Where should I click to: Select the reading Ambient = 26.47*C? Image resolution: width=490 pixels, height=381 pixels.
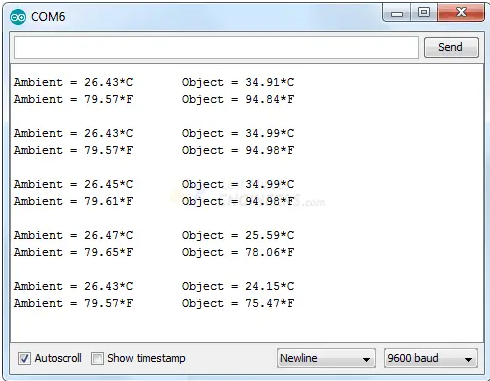[x=73, y=235]
